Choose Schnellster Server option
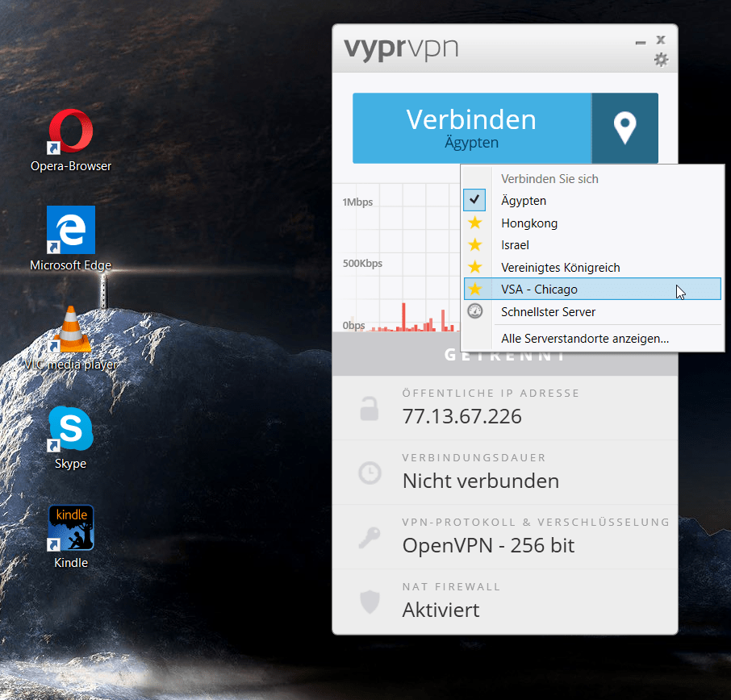Screen dimensions: 731x700 592,311
